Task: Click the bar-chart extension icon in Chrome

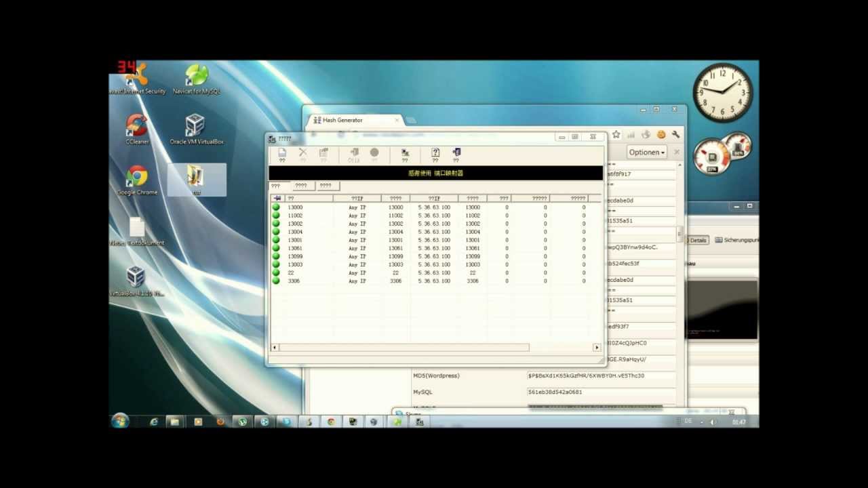Action: [631, 135]
